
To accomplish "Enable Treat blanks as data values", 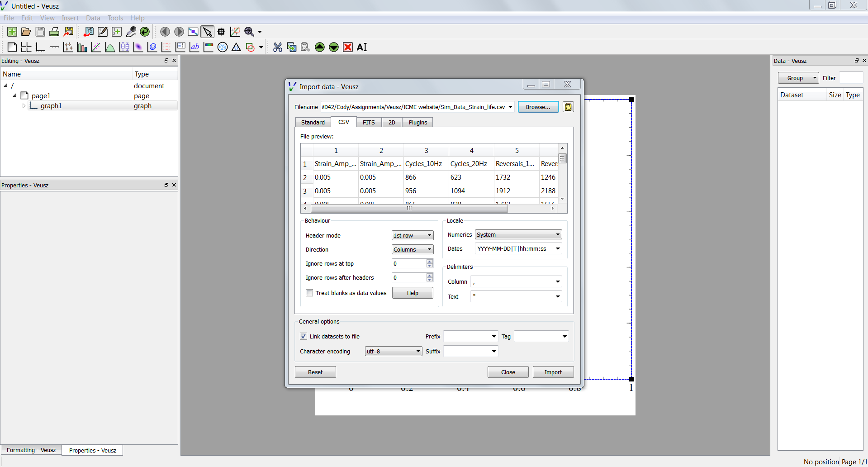I will pyautogui.click(x=310, y=293).
